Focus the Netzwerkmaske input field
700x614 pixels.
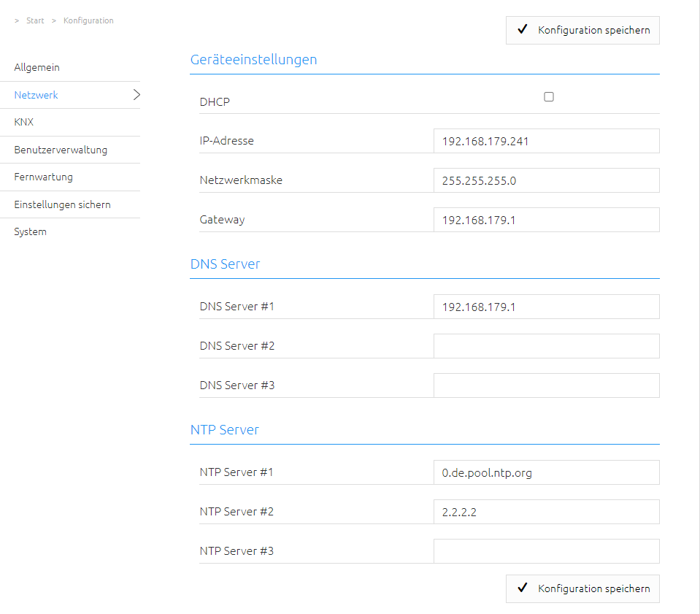tap(547, 180)
